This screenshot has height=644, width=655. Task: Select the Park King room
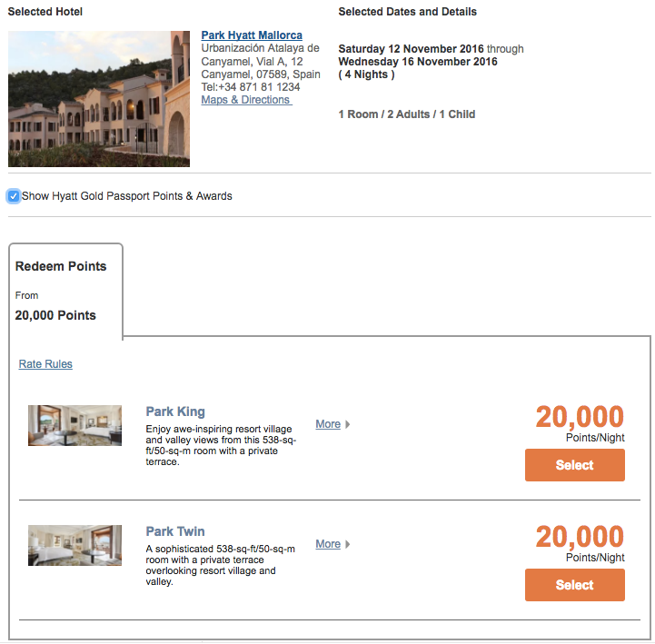point(575,465)
